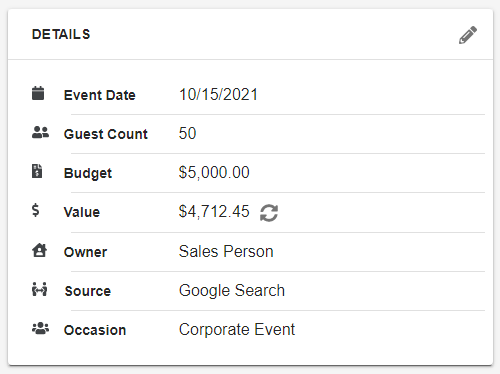The height and width of the screenshot is (374, 500).
Task: Click the $4,712.45 value amount
Action: (214, 211)
